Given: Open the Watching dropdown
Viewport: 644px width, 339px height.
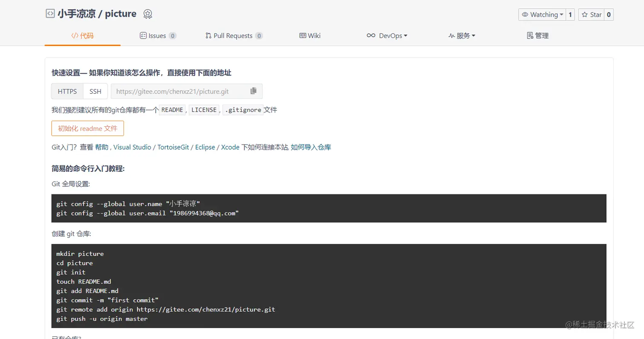Looking at the screenshot, I should click(x=542, y=14).
